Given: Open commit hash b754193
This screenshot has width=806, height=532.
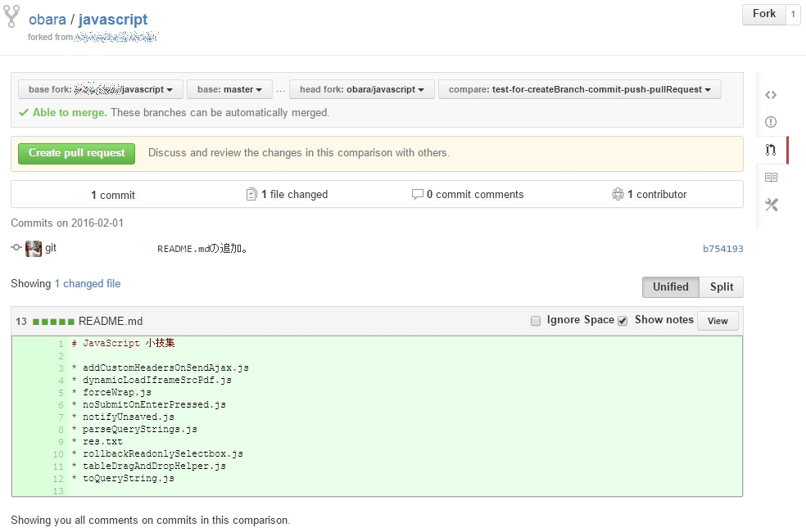Looking at the screenshot, I should pos(722,249).
